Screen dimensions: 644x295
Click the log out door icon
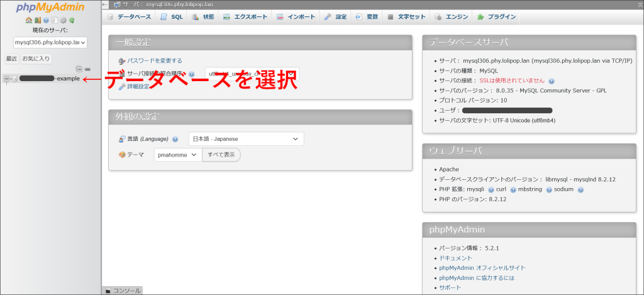(x=37, y=20)
